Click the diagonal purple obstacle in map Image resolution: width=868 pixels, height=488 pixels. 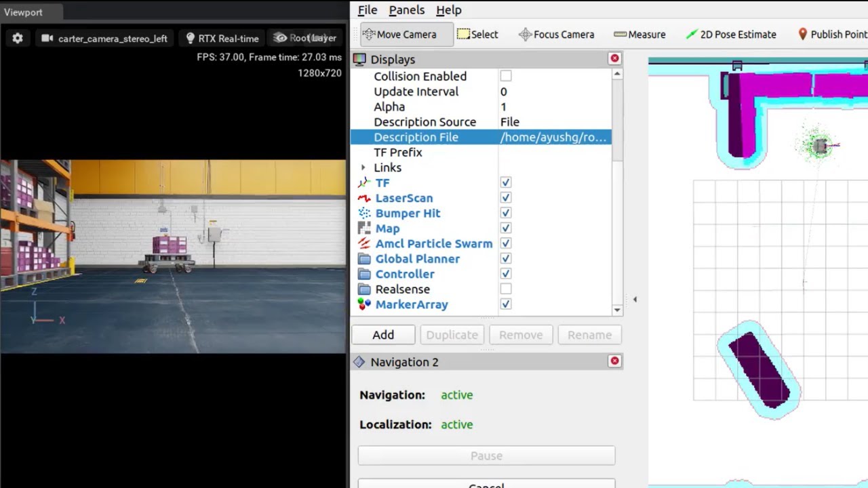pyautogui.click(x=759, y=369)
